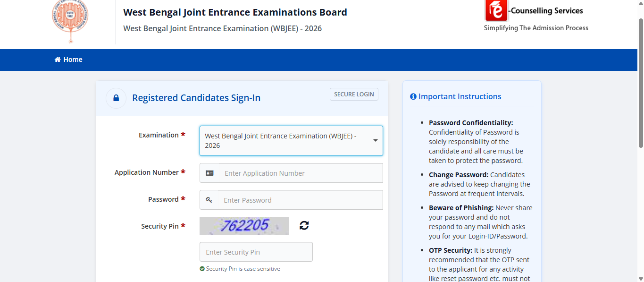Click the green check icon near case sensitive note
The width and height of the screenshot is (644, 282).
203,268
